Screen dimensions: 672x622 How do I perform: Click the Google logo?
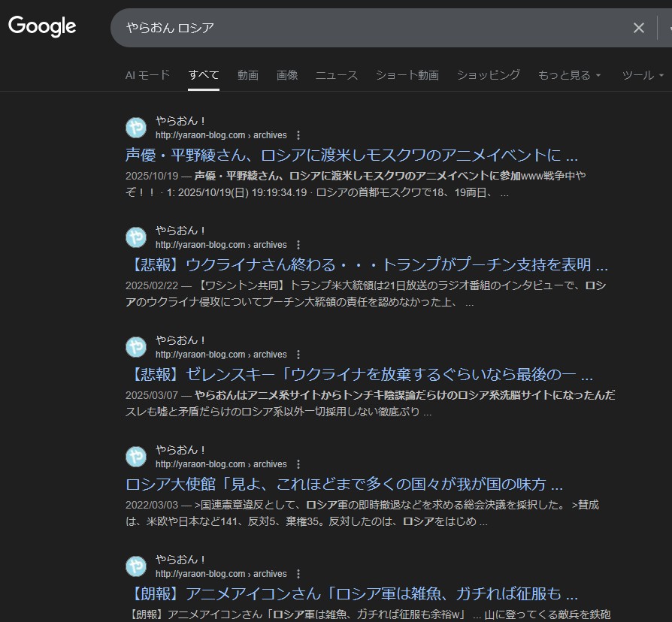click(x=42, y=26)
